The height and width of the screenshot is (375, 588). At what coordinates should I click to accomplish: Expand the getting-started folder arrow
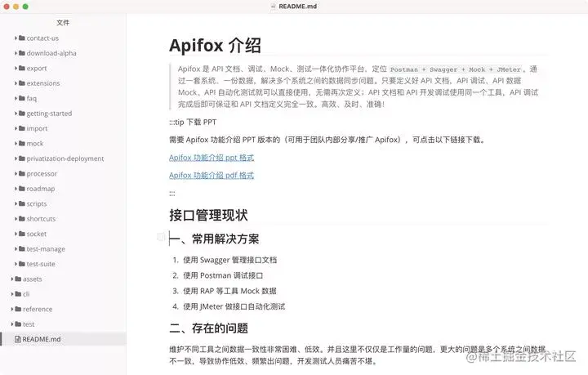(x=16, y=114)
